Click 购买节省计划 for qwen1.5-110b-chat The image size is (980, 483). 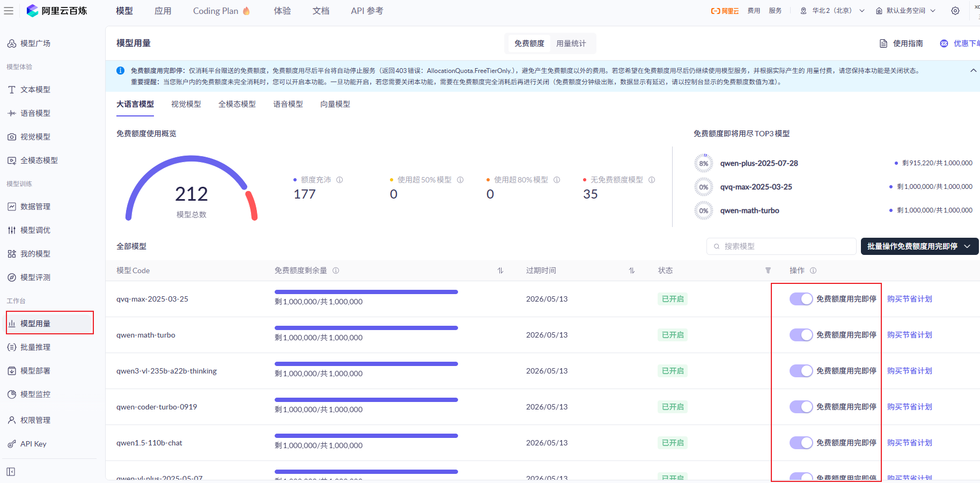tap(910, 443)
